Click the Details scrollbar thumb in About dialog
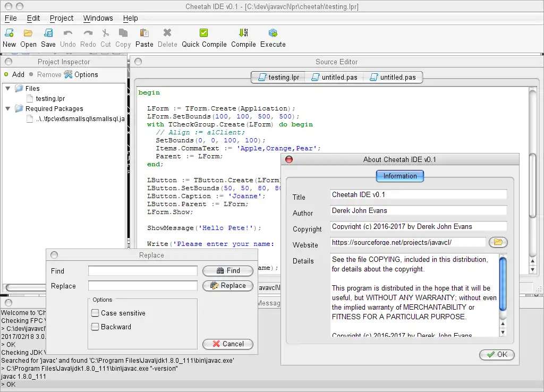Image resolution: width=544 pixels, height=392 pixels. [503, 284]
